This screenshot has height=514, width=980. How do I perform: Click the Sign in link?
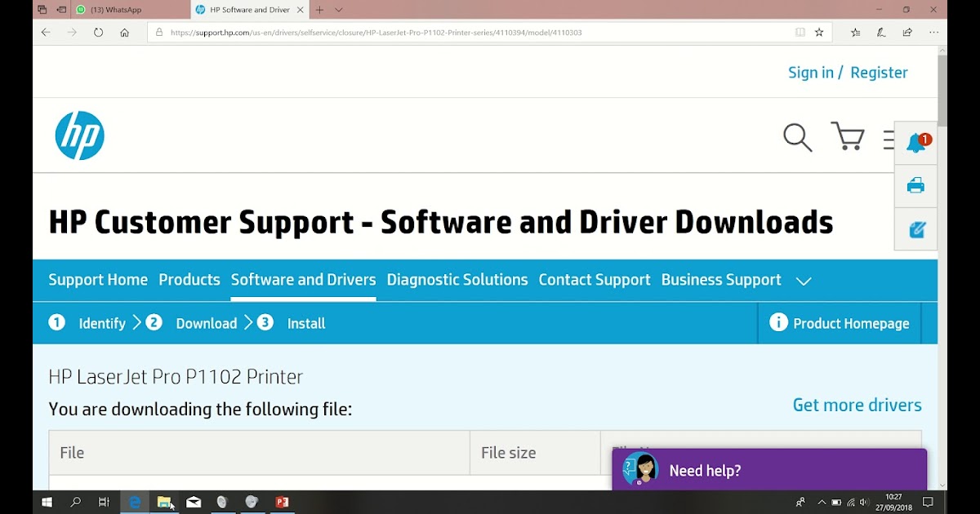click(x=811, y=73)
